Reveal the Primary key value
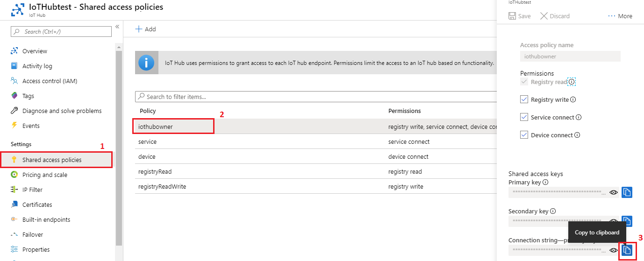The height and width of the screenshot is (261, 644). pos(614,192)
